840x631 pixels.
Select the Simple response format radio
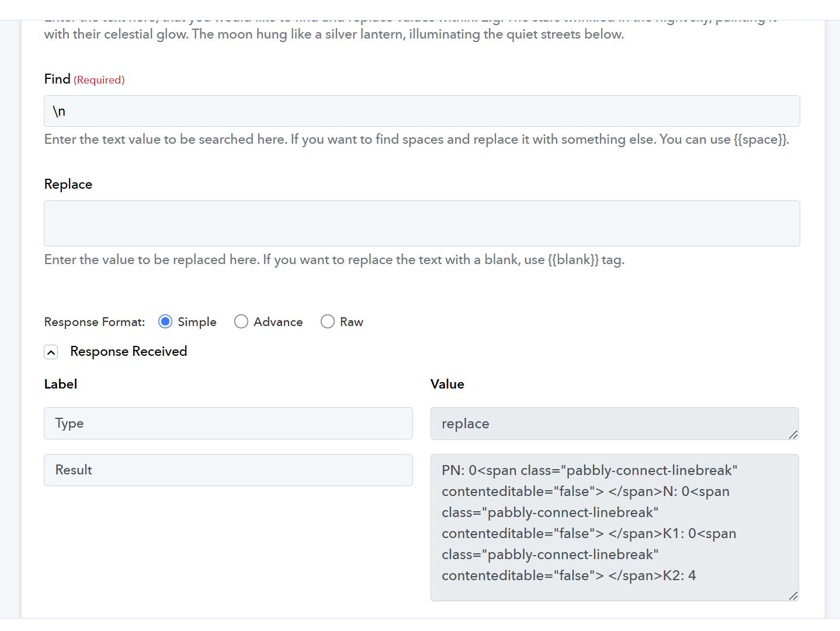pyautogui.click(x=165, y=322)
